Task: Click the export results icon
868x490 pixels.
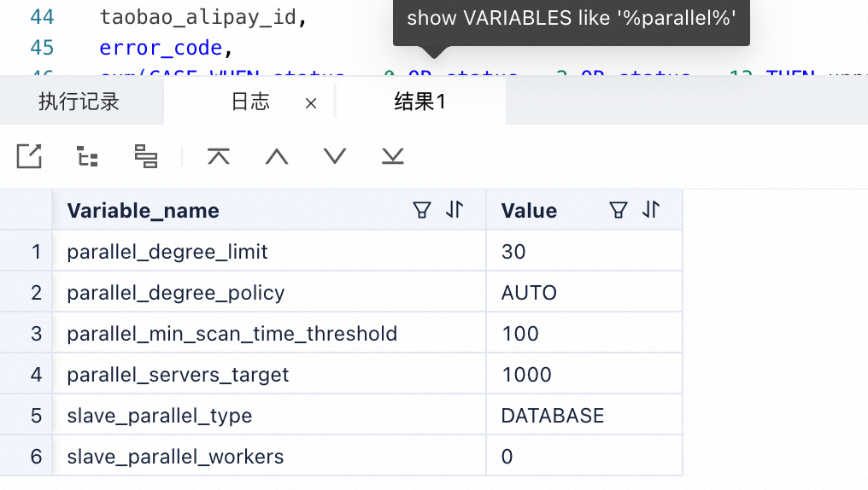Action: 29,156
